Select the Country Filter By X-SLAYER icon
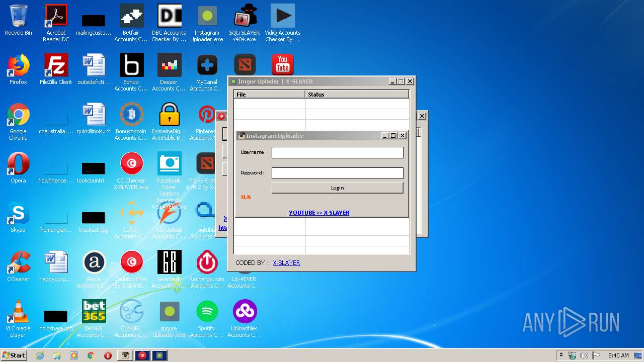 point(131,269)
